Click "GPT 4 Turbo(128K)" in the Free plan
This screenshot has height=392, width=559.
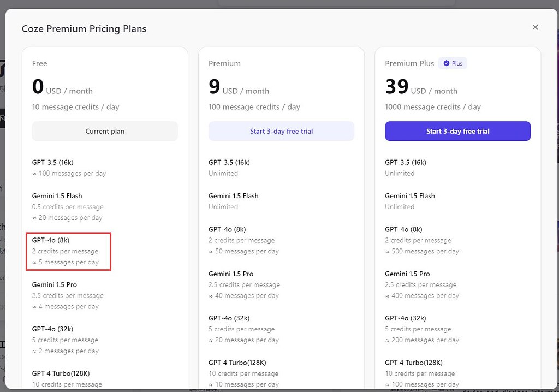click(61, 373)
